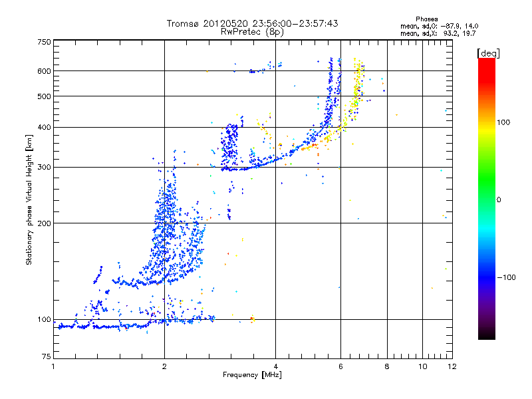Viewport: 532px width, 399px height.
Task: Select the 'mean, sd,O: -87.9, 14.0' line
Action: [440, 26]
